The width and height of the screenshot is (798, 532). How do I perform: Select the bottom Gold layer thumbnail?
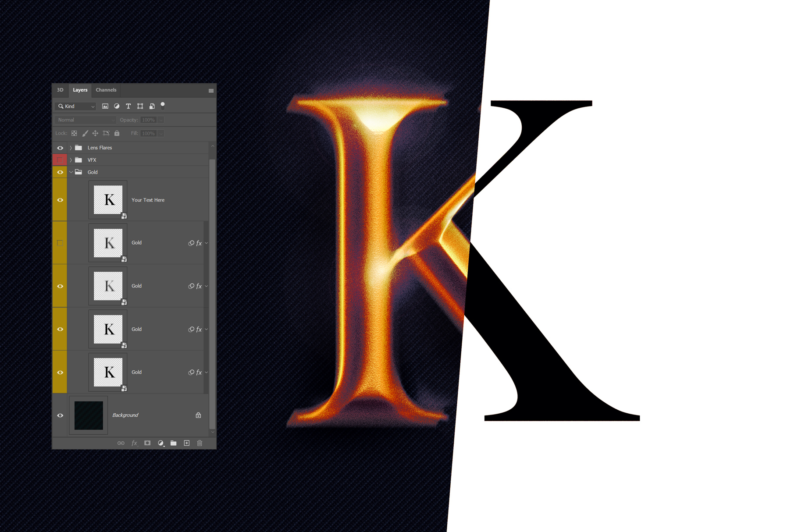(108, 372)
